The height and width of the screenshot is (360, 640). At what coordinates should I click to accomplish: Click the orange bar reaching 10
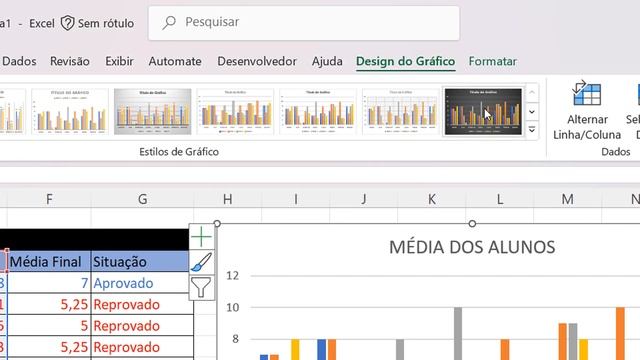click(620, 333)
